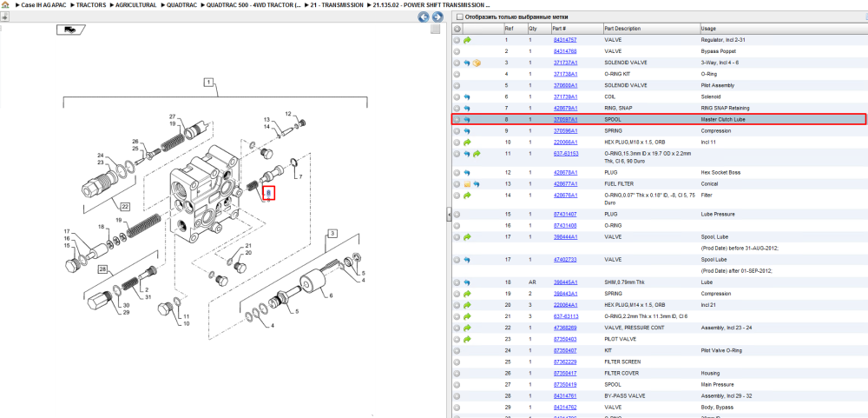Click the blue arrow icon on the RING, SNAP row

click(x=467, y=108)
